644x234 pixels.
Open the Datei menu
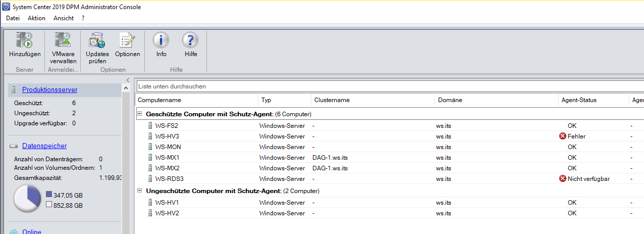[x=13, y=18]
